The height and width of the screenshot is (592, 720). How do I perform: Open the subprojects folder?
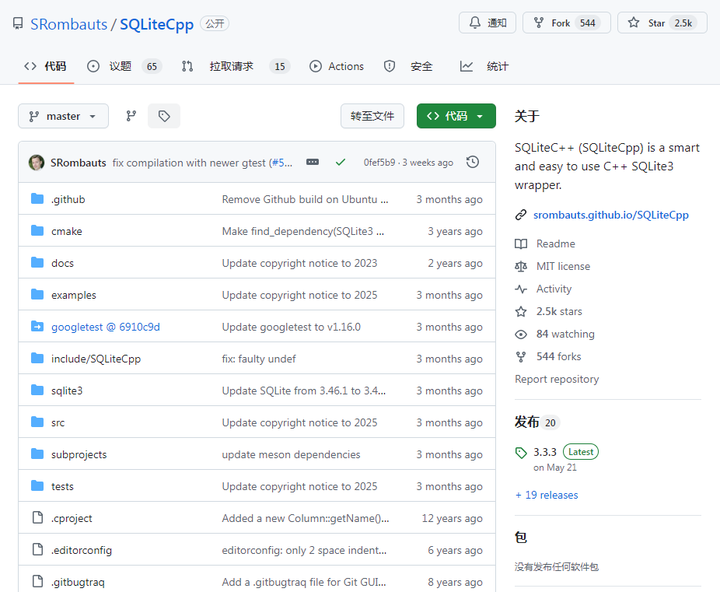pos(79,454)
